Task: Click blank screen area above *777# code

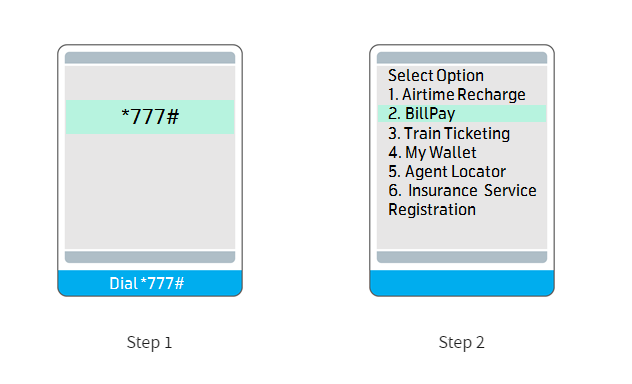Action: pos(150,83)
